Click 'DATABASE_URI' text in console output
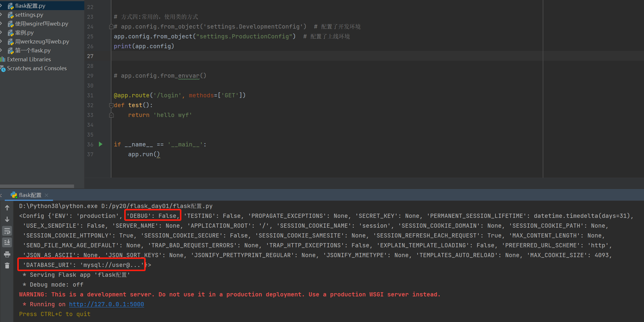 tap(46, 265)
